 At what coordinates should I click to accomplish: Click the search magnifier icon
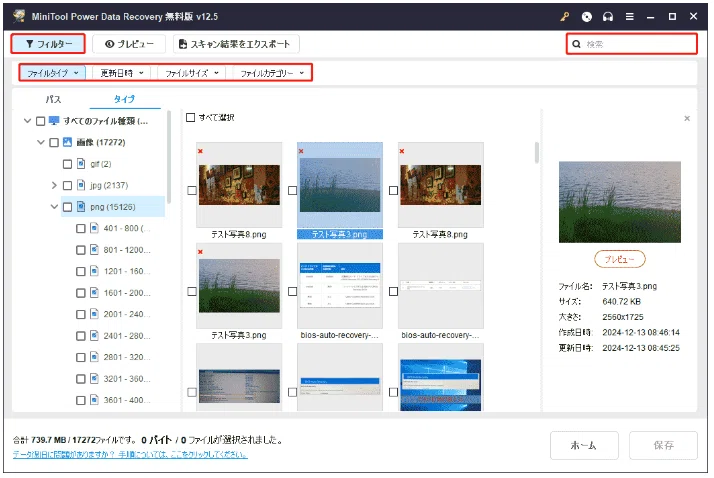click(576, 44)
